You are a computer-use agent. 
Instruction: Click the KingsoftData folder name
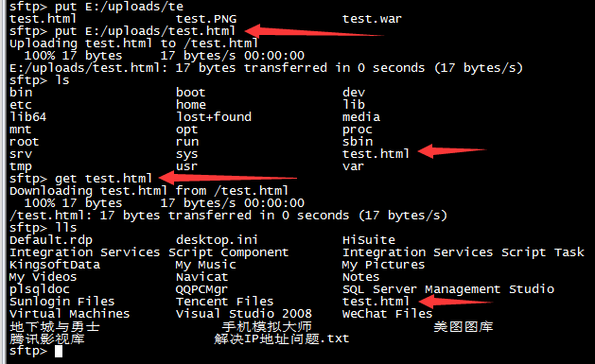[55, 265]
